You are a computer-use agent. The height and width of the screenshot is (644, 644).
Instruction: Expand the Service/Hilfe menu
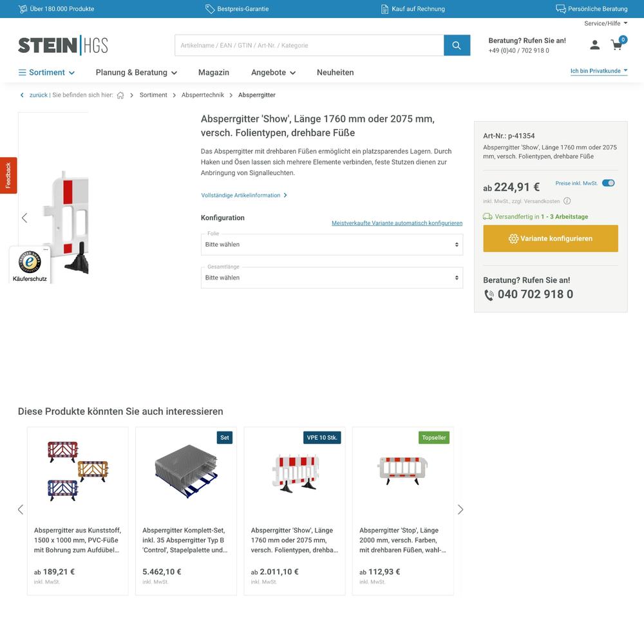click(605, 23)
